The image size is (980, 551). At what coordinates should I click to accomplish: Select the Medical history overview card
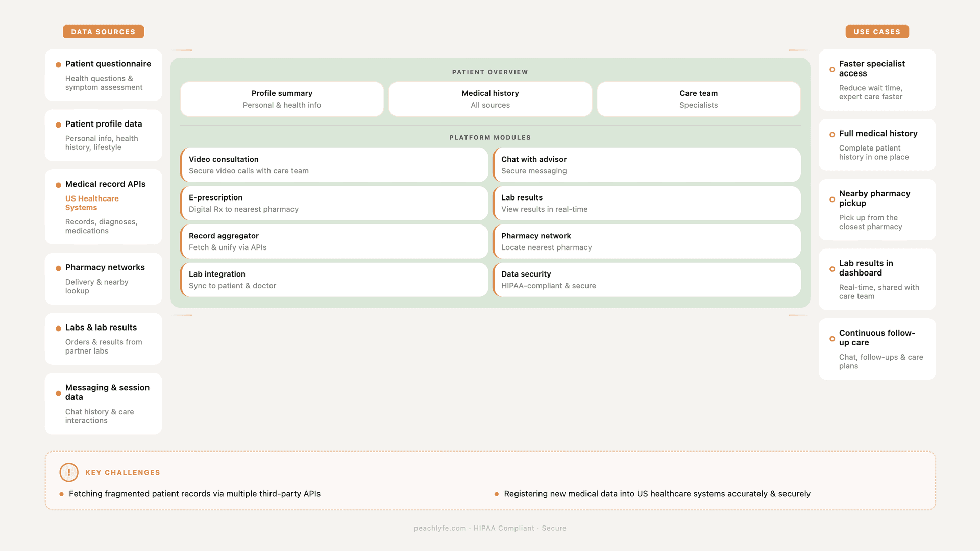coord(490,99)
